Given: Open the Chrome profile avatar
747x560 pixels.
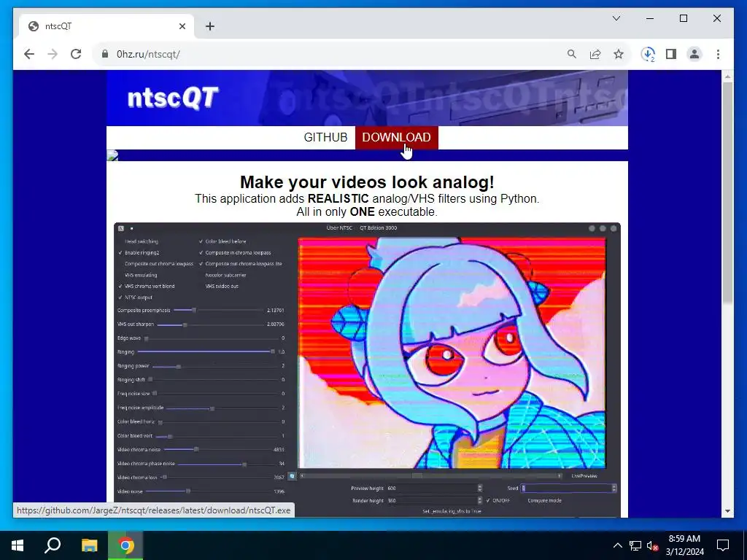Looking at the screenshot, I should pyautogui.click(x=694, y=54).
